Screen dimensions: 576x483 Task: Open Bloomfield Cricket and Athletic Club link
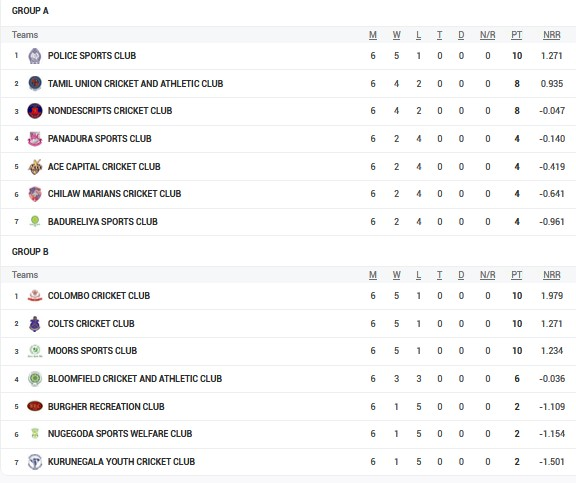135,379
